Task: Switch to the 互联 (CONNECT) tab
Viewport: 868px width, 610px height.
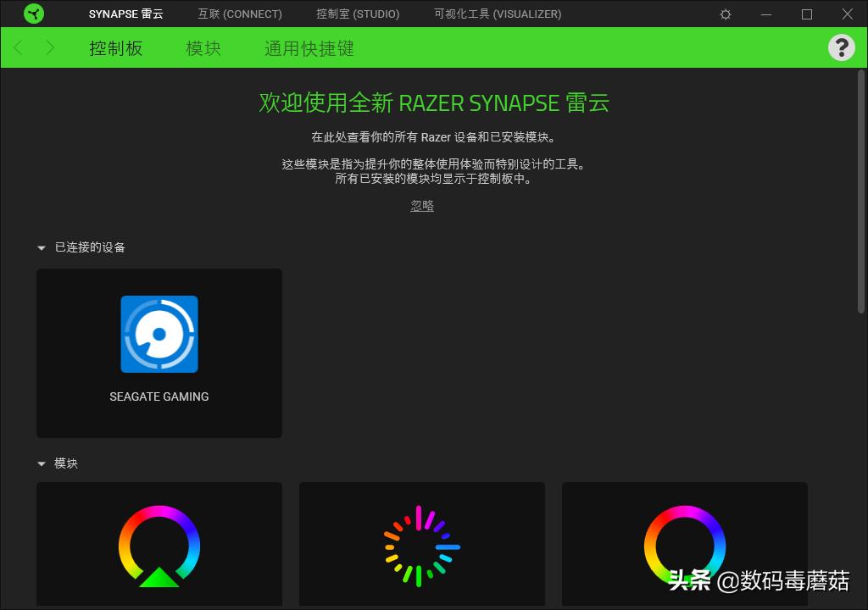Action: coord(240,14)
